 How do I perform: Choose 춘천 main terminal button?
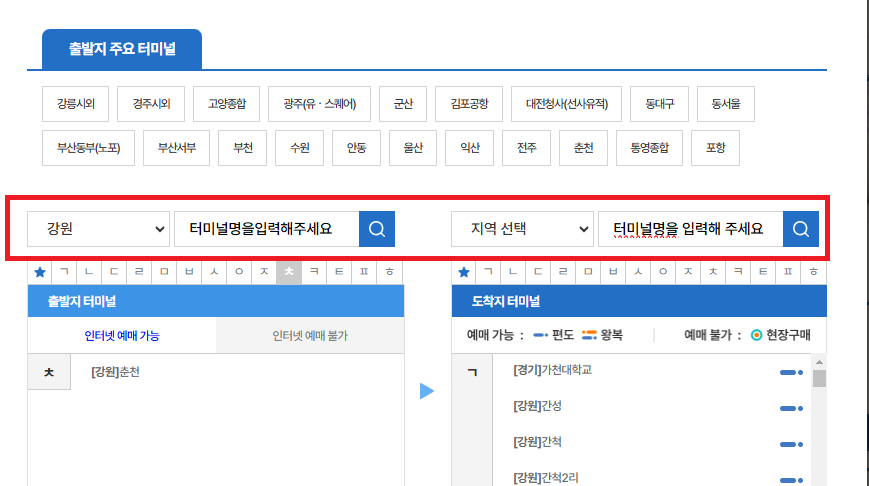point(584,148)
